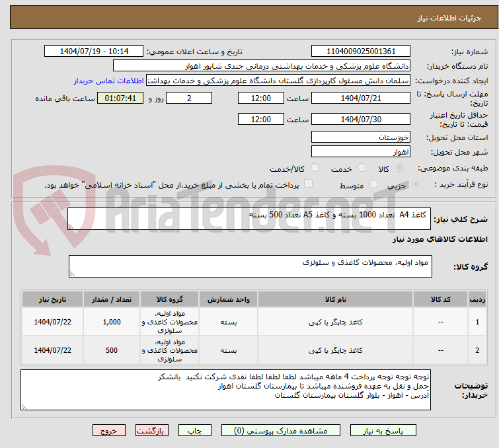This screenshot has width=499, height=448.
Task: Click the بسته unit cell in row 2
Action: click(x=229, y=350)
